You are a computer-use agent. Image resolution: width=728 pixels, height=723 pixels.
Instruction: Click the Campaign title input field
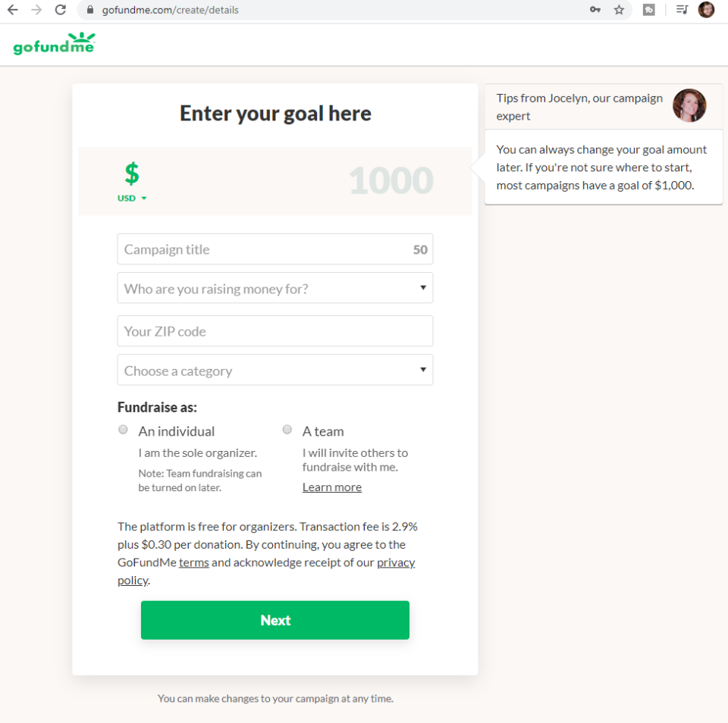tap(275, 249)
